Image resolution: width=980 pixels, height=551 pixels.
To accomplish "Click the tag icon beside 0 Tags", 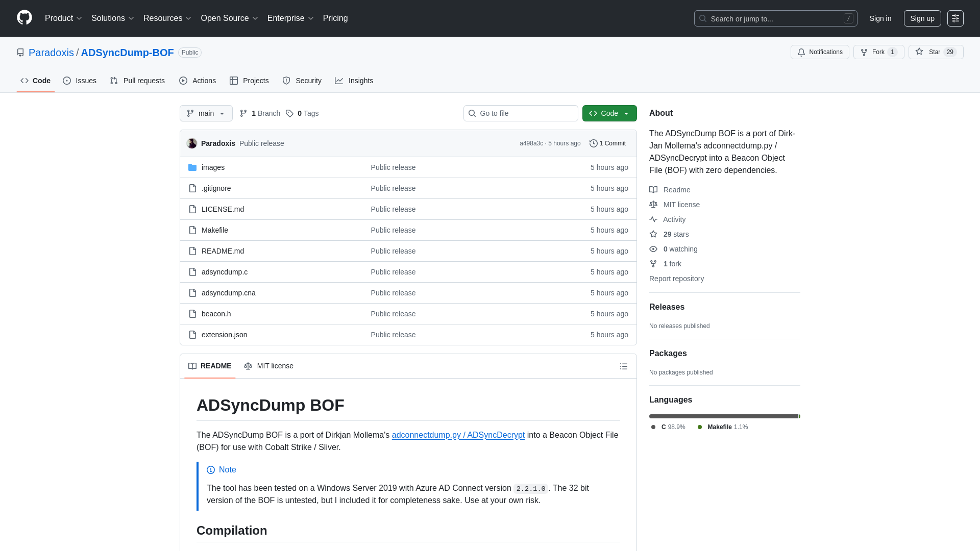I will [x=289, y=113].
